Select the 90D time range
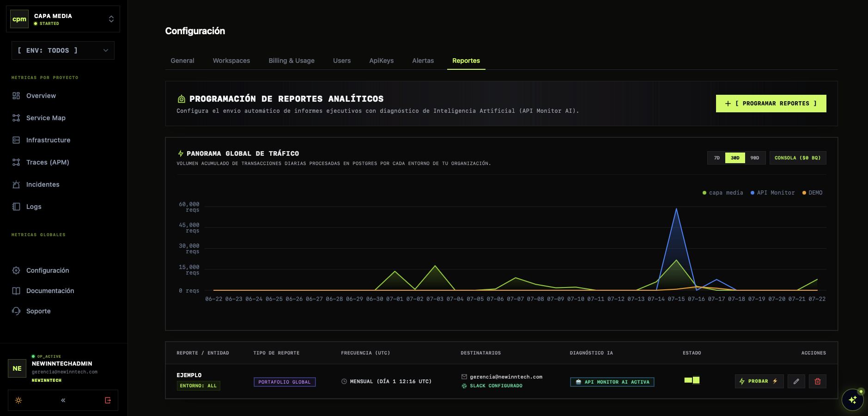Screen dimensions: 868x416 (755, 158)
